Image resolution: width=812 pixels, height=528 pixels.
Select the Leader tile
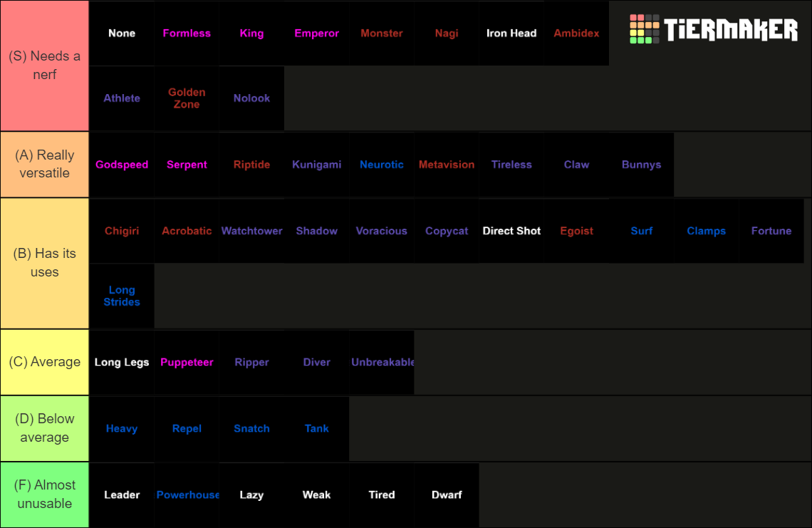(x=122, y=495)
